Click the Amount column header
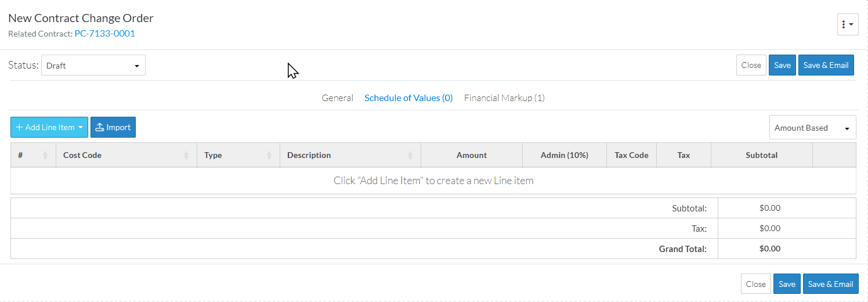 coord(472,155)
